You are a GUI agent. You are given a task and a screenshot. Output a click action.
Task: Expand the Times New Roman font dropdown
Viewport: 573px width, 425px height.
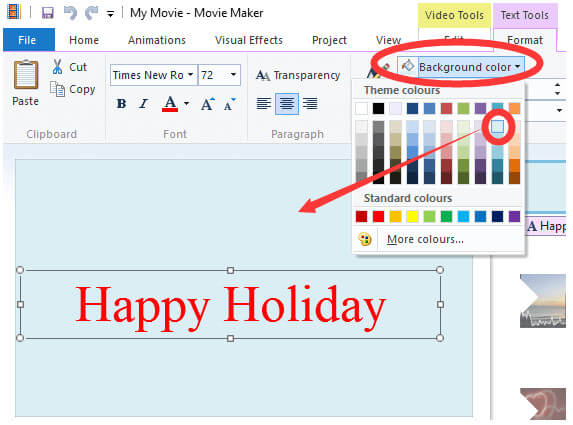tap(190, 75)
